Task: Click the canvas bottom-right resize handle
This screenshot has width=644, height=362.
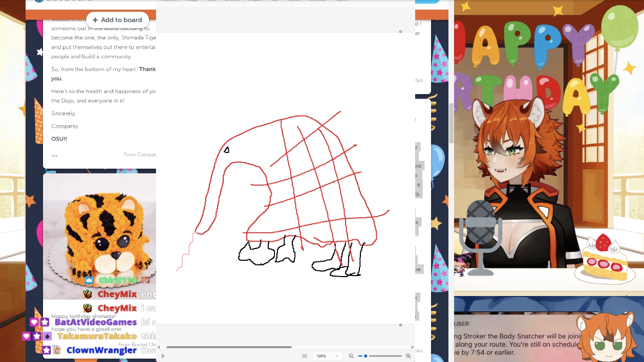Action: pos(400,325)
